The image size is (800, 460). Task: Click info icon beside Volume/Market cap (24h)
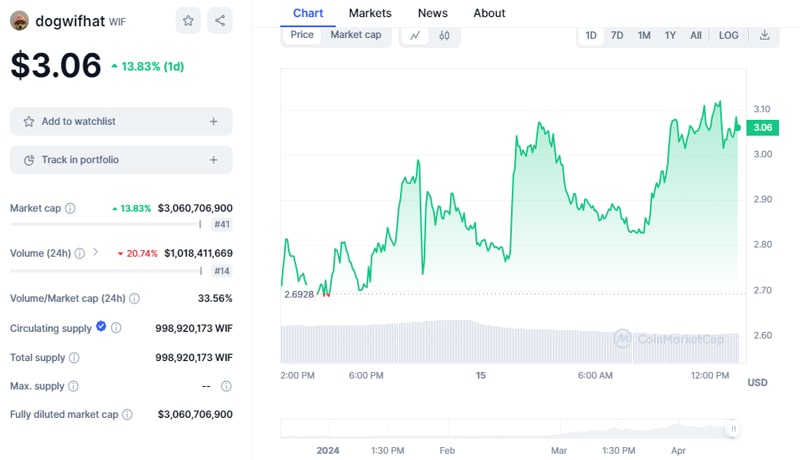point(134,298)
